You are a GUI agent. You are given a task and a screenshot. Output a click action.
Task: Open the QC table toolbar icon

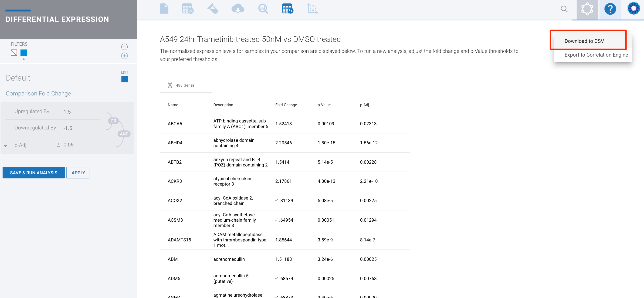188,9
